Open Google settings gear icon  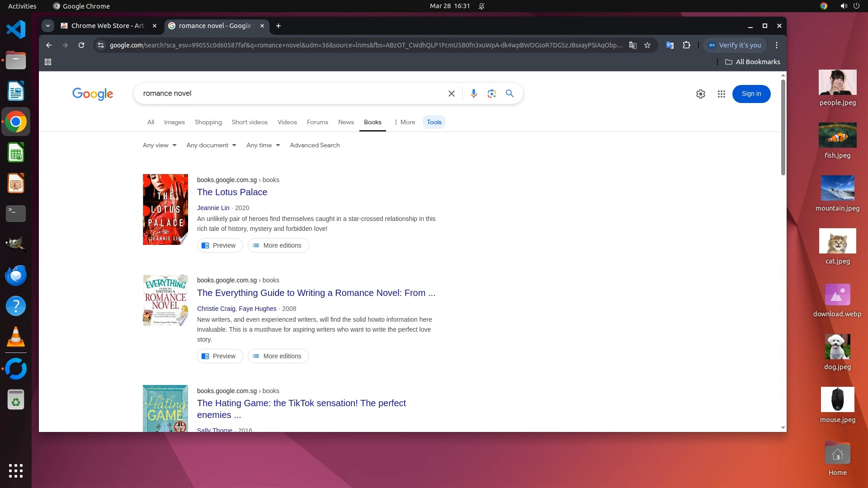700,94
